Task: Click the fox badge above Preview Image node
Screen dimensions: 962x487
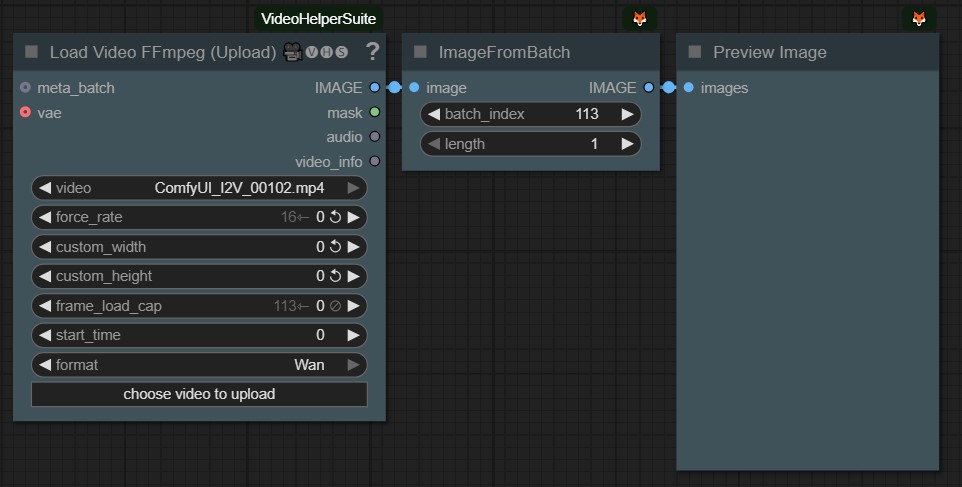Action: point(918,18)
